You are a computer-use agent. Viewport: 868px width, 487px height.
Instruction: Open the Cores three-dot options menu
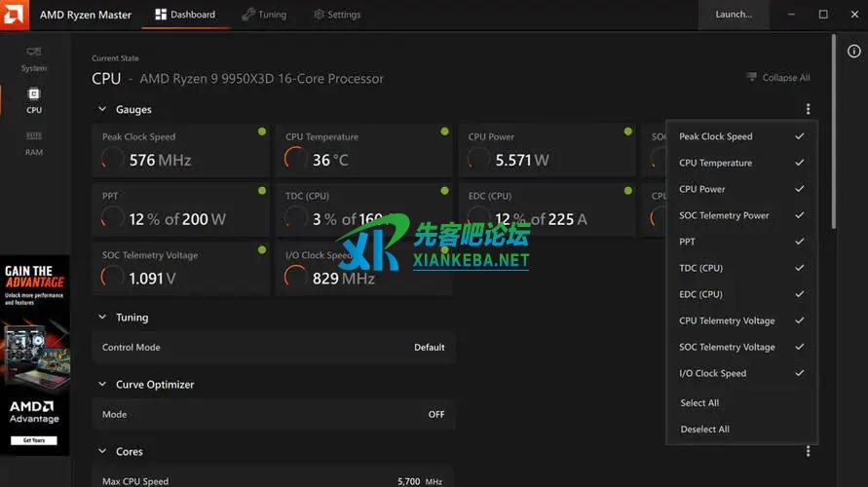coord(808,452)
